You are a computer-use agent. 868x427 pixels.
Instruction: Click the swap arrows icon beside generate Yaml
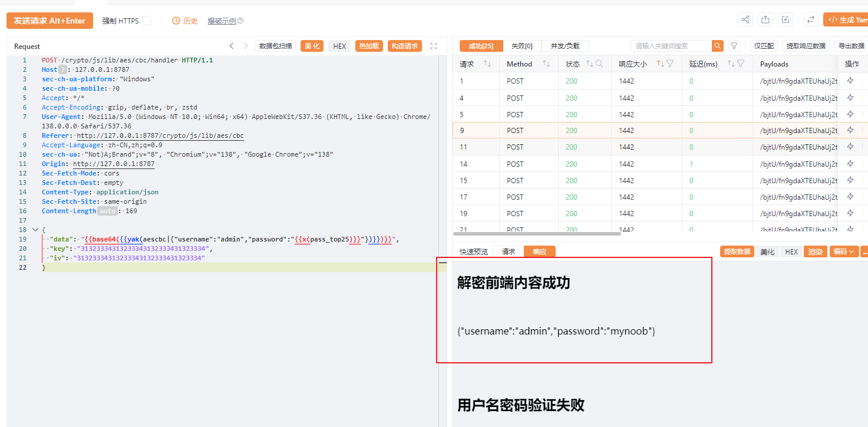(x=811, y=19)
